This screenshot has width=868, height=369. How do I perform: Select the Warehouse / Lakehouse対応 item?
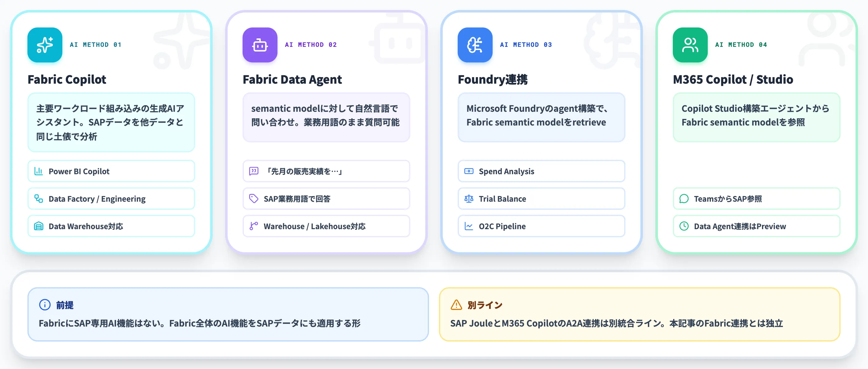coord(326,226)
